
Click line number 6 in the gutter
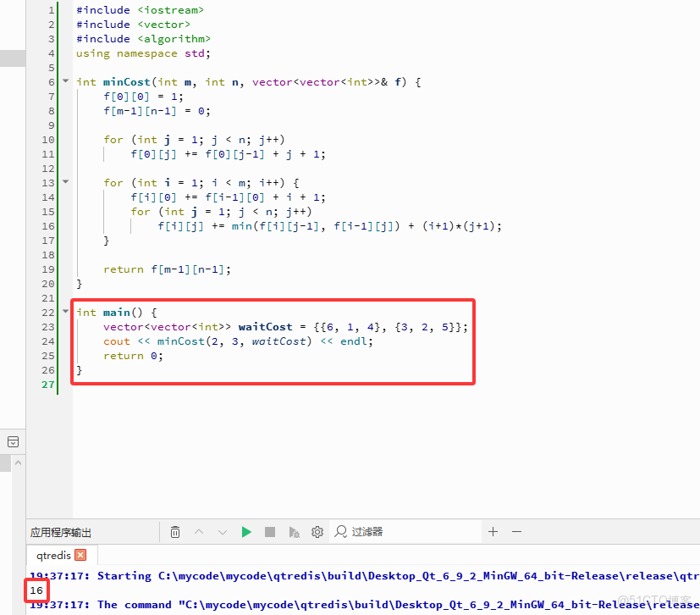[52, 82]
